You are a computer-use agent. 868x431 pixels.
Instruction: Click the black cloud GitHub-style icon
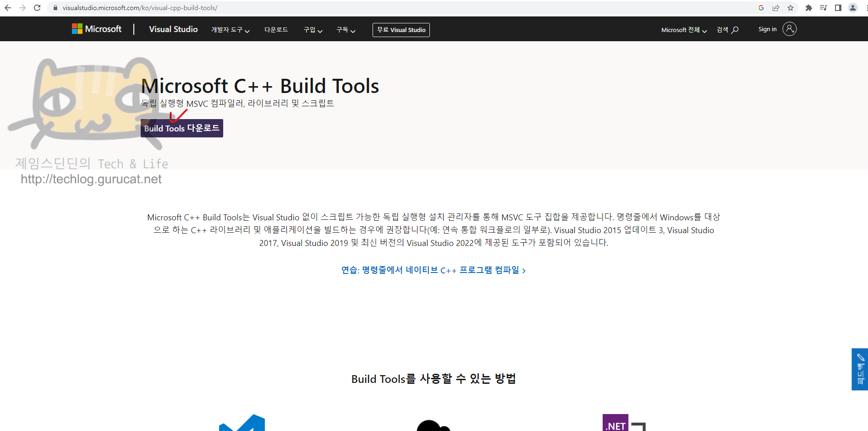[x=434, y=426]
